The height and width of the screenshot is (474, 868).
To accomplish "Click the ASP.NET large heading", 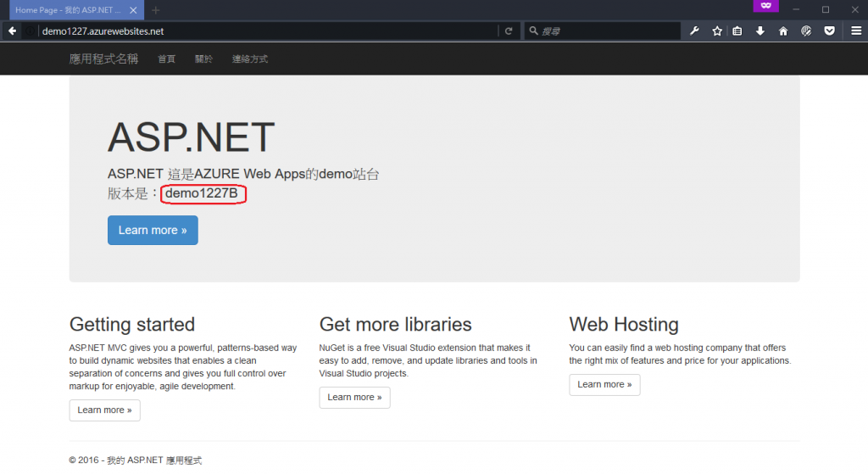I will tap(191, 137).
